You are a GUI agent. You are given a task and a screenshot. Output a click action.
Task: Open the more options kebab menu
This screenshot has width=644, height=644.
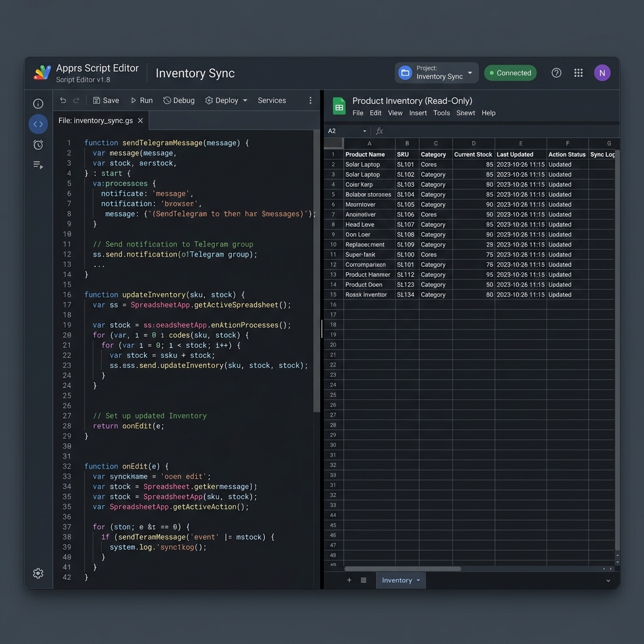click(311, 101)
